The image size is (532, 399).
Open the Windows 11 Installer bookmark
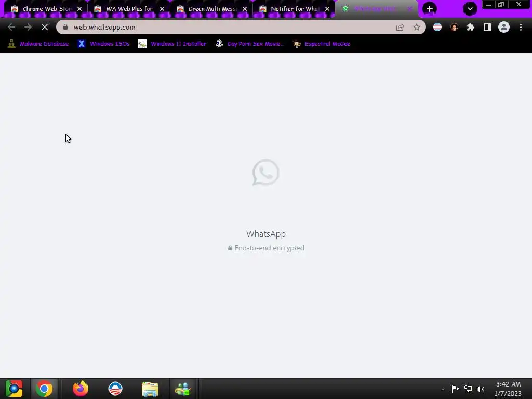(x=172, y=44)
